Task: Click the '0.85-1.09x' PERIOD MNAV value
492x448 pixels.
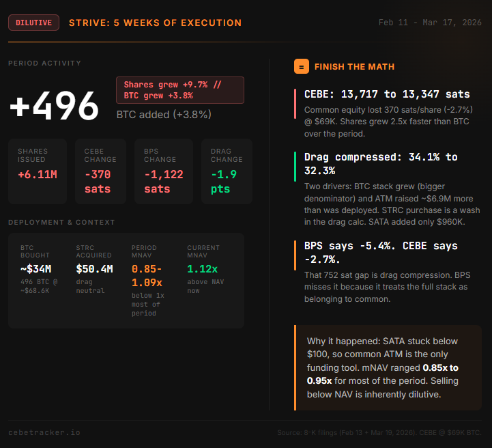Action: (147, 276)
